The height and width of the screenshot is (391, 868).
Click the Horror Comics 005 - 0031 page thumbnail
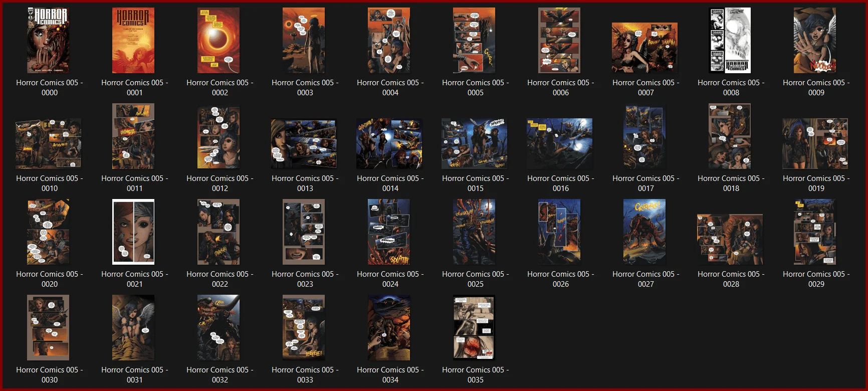133,327
